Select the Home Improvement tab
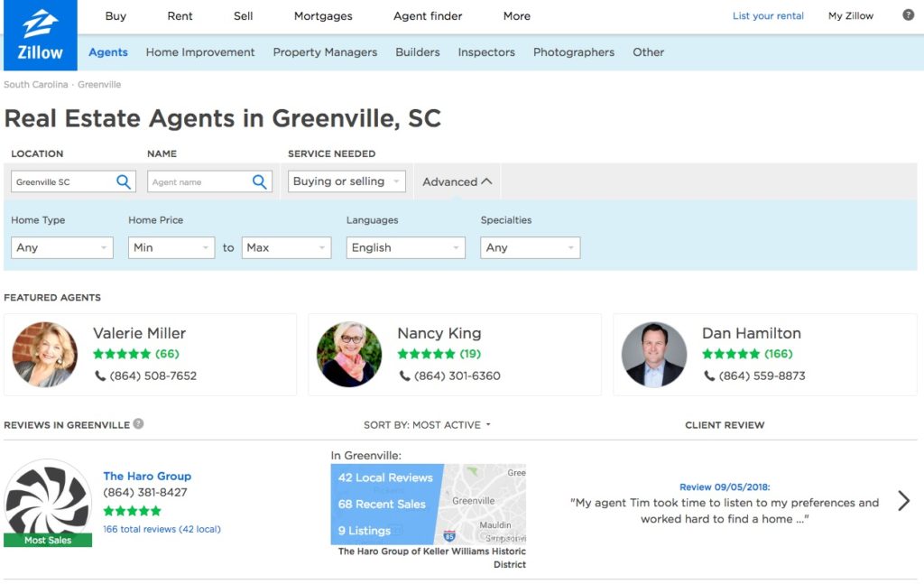The image size is (924, 584). pos(200,51)
